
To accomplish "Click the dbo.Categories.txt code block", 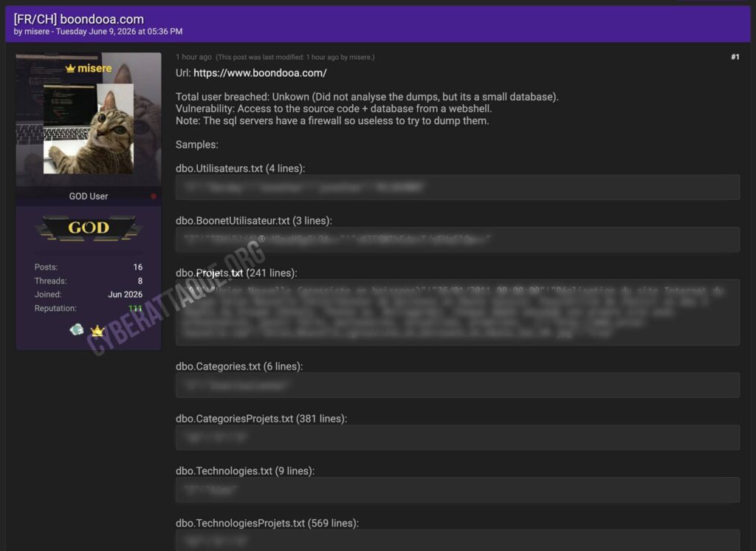I will tap(458, 385).
